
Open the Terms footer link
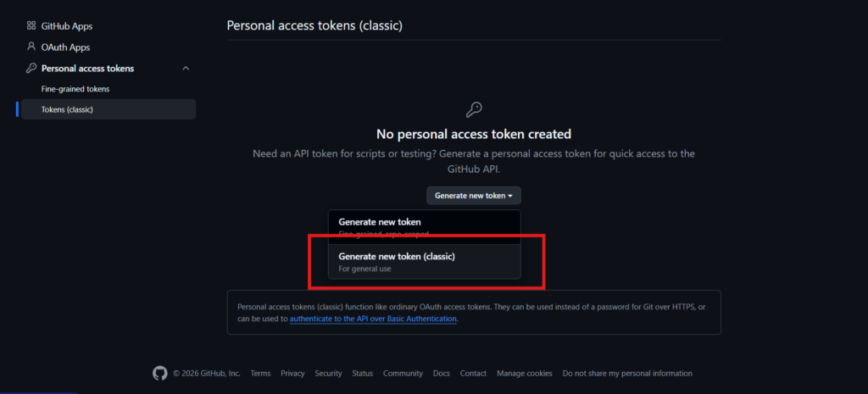260,374
